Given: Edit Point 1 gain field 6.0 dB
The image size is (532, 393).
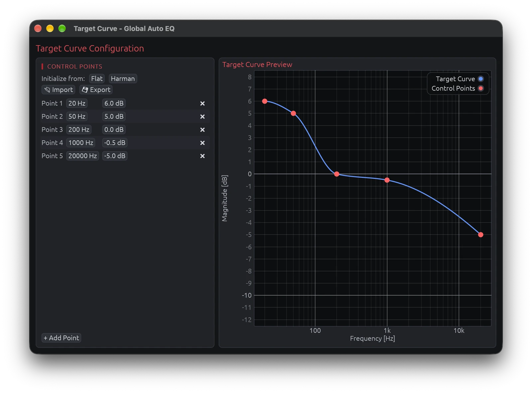Looking at the screenshot, I should tap(114, 103).
